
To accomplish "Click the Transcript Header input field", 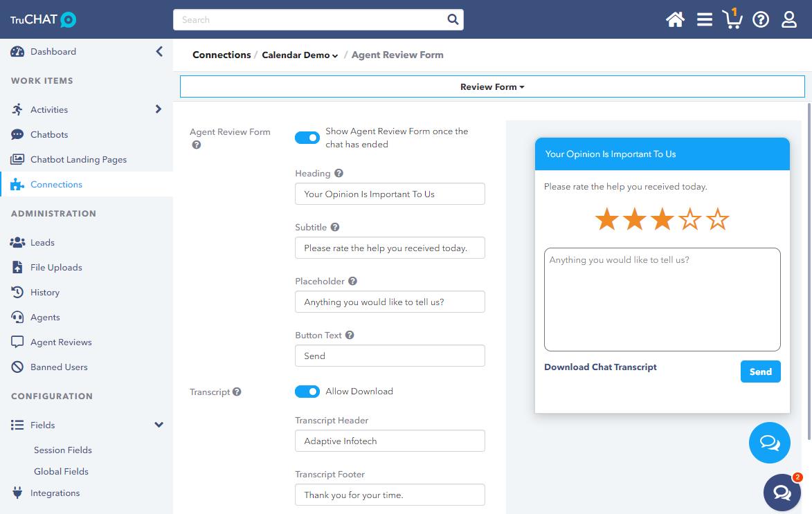I will point(390,441).
